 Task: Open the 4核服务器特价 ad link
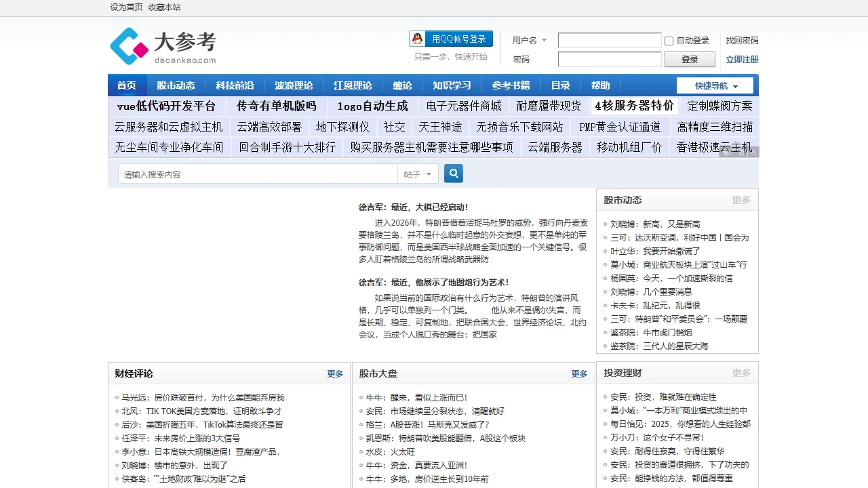(x=634, y=106)
